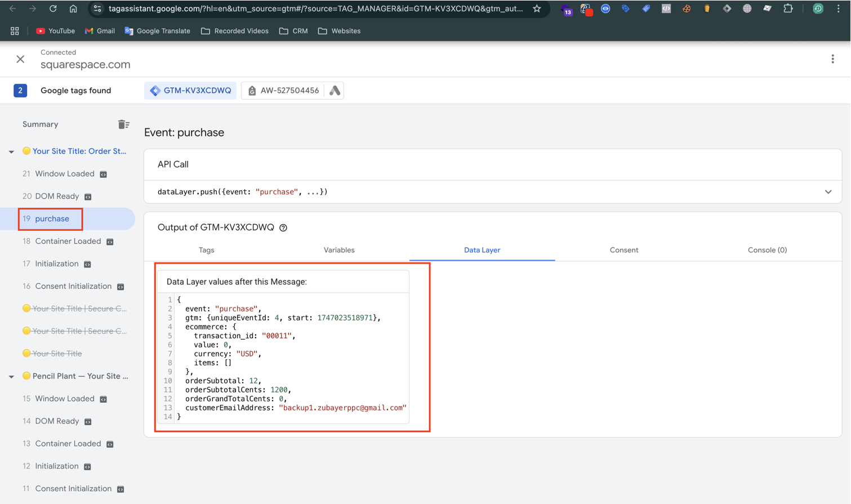Viewport: 851px width, 504px height.
Task: Open the Websites bookmark folder
Action: [x=339, y=31]
